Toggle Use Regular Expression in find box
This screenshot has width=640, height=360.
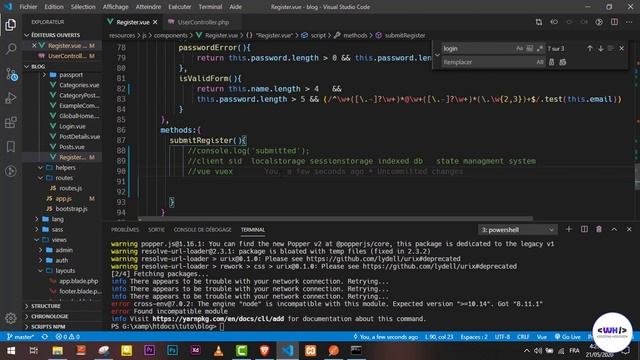click(540, 49)
